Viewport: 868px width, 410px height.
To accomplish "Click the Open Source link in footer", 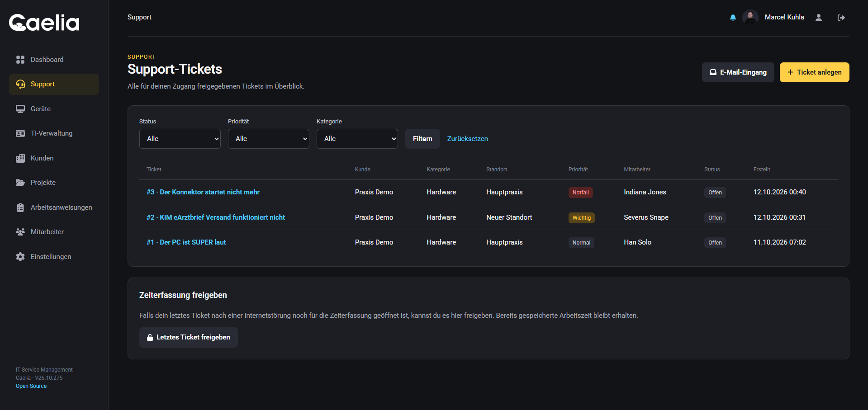I will tap(31, 386).
